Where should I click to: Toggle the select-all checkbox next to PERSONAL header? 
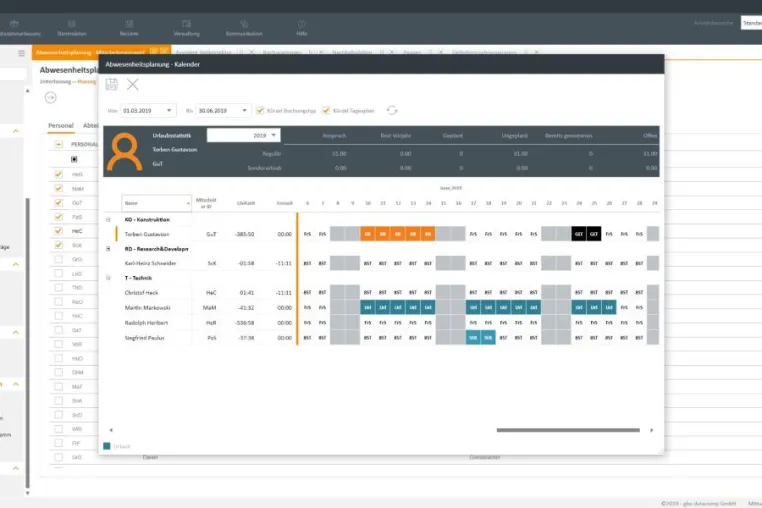point(59,144)
